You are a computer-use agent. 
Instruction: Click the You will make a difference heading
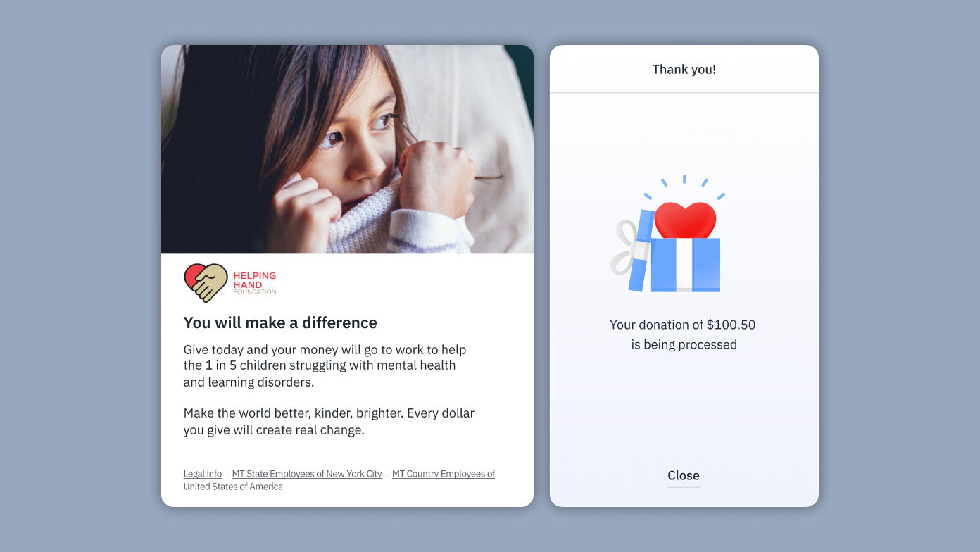tap(280, 322)
